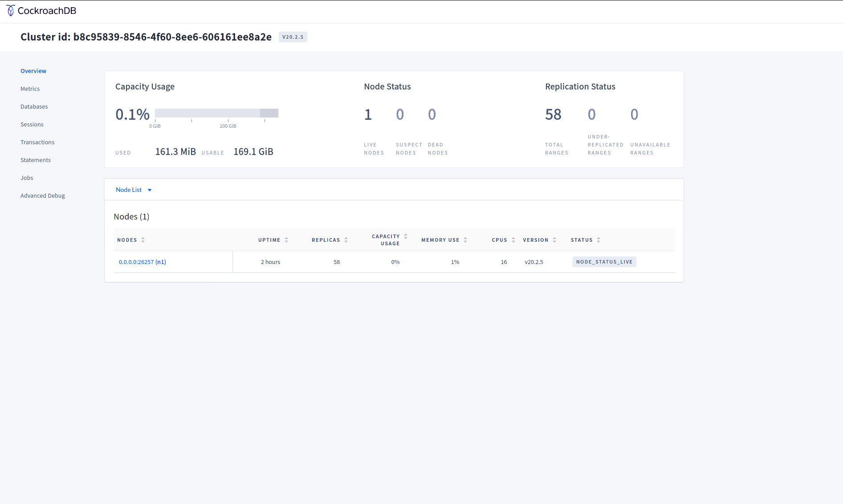The image size is (843, 504).
Task: Click the 169.1 GiB usable value
Action: (x=253, y=152)
